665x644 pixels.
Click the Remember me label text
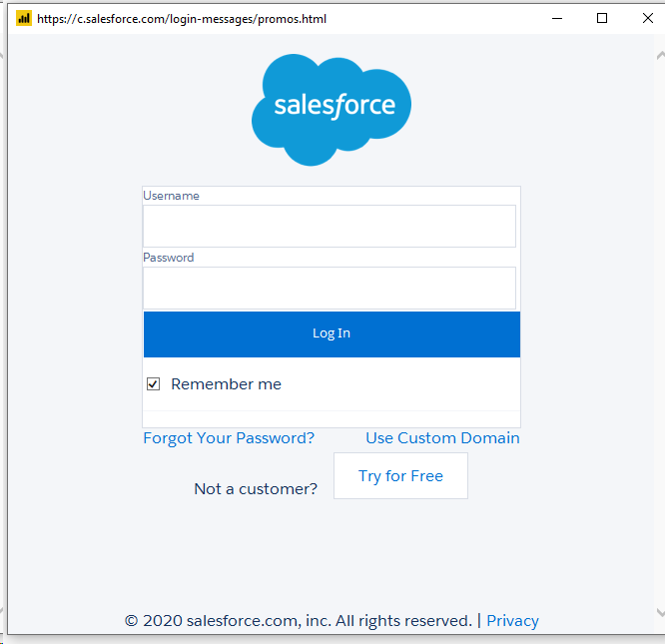click(x=226, y=384)
